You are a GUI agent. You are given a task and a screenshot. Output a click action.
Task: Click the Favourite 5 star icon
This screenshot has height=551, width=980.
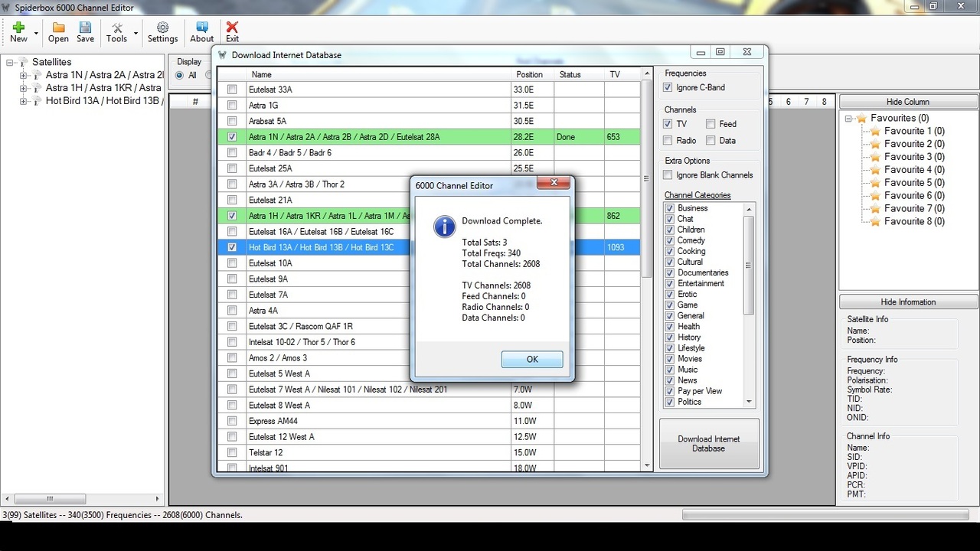[x=876, y=183]
